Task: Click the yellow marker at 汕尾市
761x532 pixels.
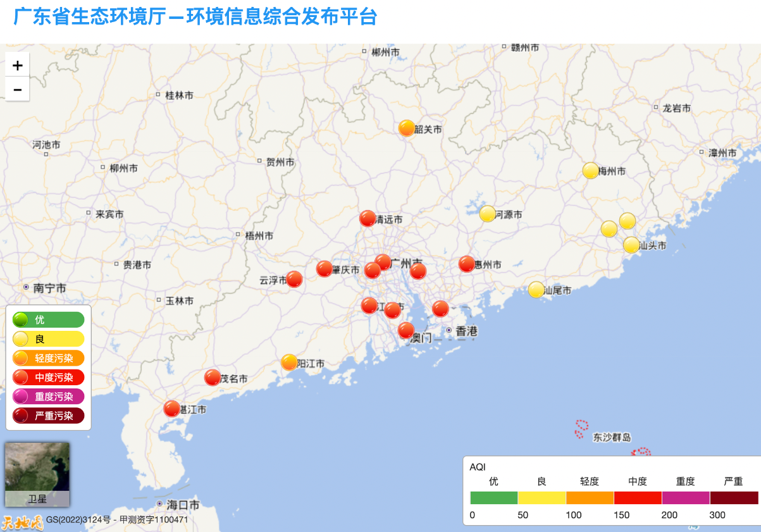Action: click(536, 290)
